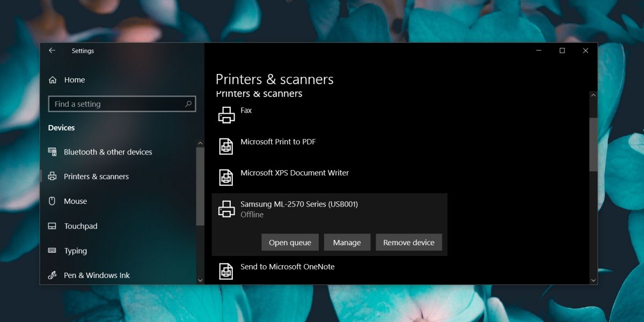The width and height of the screenshot is (644, 322).
Task: Click the sidebar scrollbar thumb
Action: (x=200, y=186)
